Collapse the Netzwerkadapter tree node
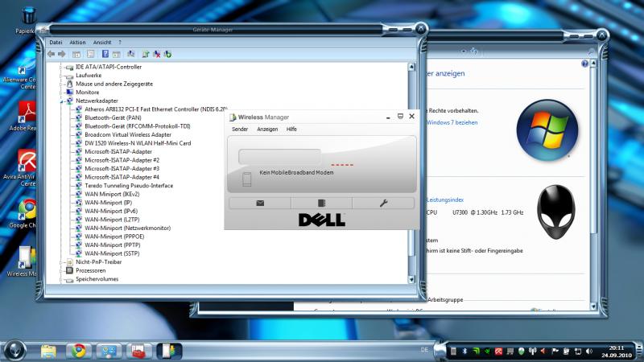 pyautogui.click(x=62, y=101)
